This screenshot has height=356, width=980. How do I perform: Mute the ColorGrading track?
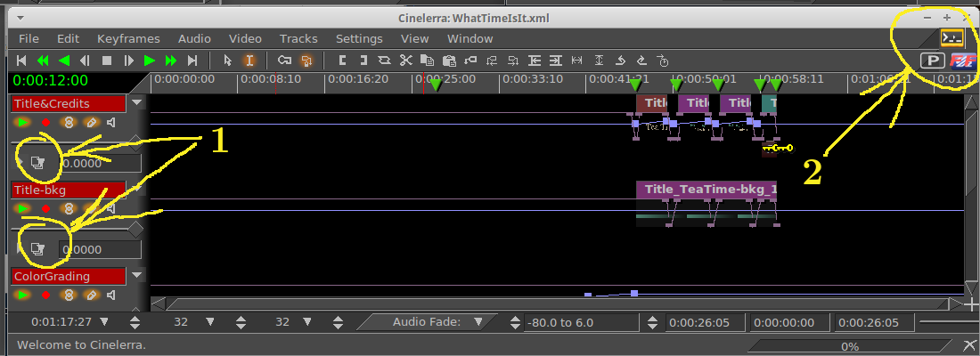(x=112, y=295)
